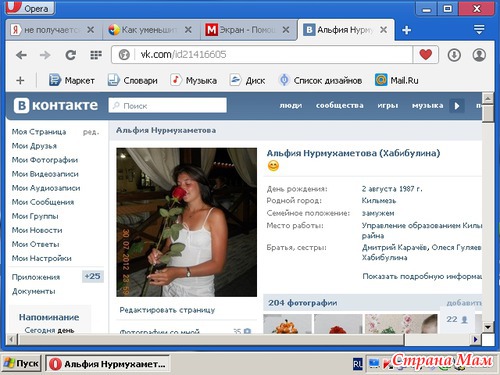Open музыка in VK header
This screenshot has width=500, height=375.
pos(428,106)
